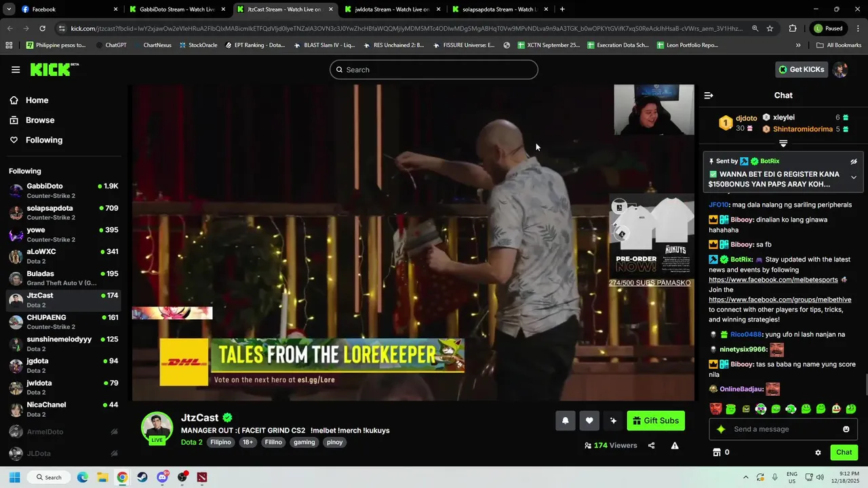Open the ChatGPT bookmark
This screenshot has height=488, width=868.
(111, 45)
